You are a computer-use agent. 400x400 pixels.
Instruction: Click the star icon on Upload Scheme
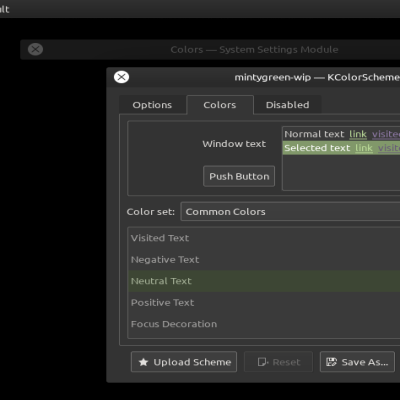pyautogui.click(x=143, y=362)
